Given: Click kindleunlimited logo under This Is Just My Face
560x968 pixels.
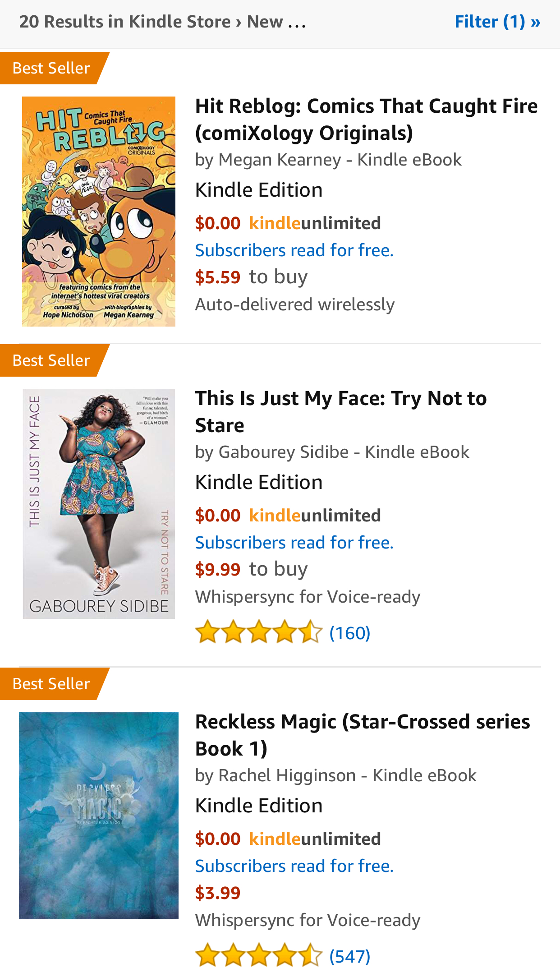Looking at the screenshot, I should coord(315,516).
